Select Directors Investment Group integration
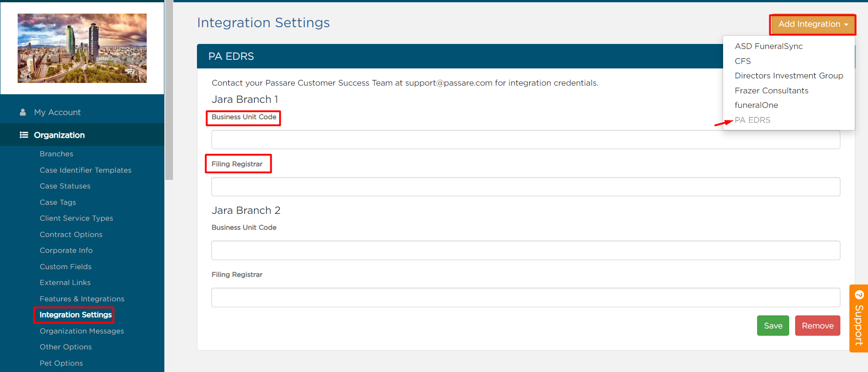 [x=788, y=76]
